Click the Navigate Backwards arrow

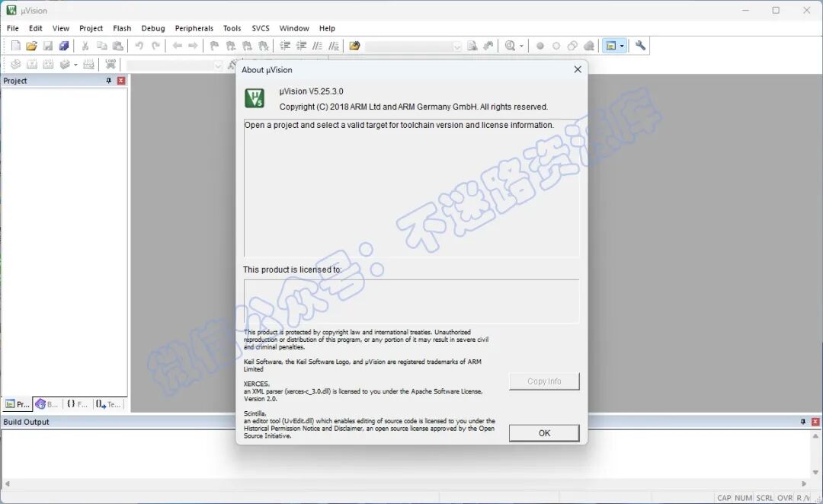pos(178,46)
